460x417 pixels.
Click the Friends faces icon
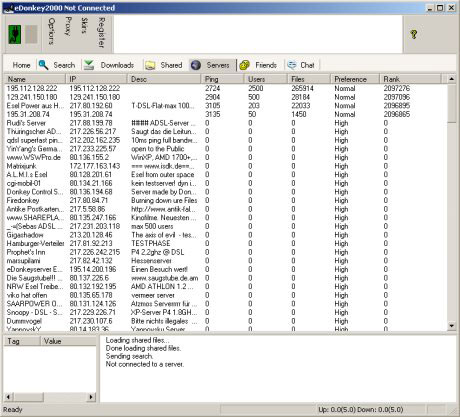coord(245,65)
